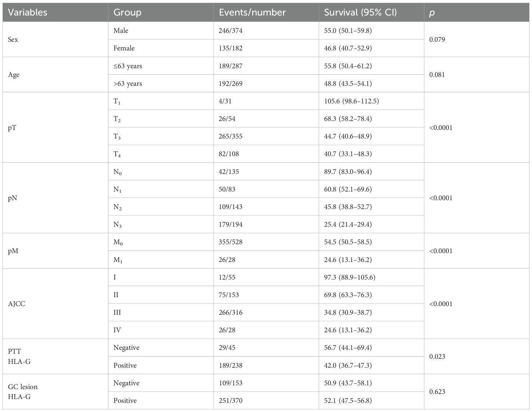Viewport: 532px width, 412px height.
Task: Click the Variables column header
Action: (x=28, y=12)
